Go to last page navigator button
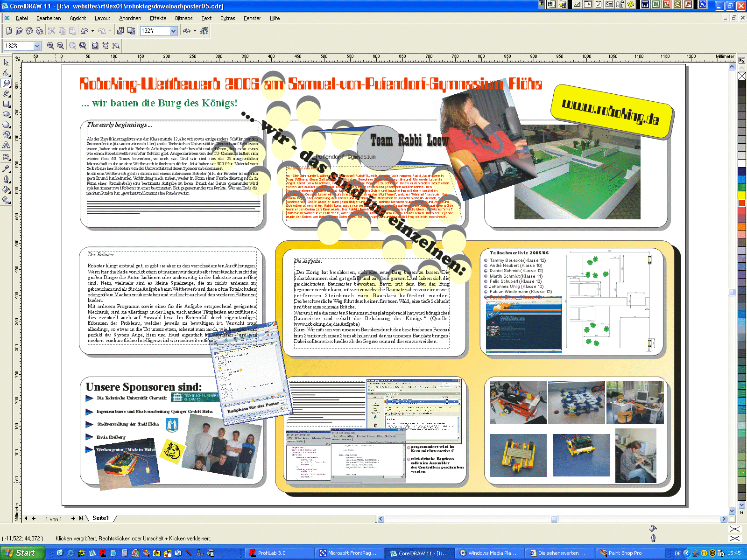This screenshot has width=747, height=560. (x=81, y=518)
